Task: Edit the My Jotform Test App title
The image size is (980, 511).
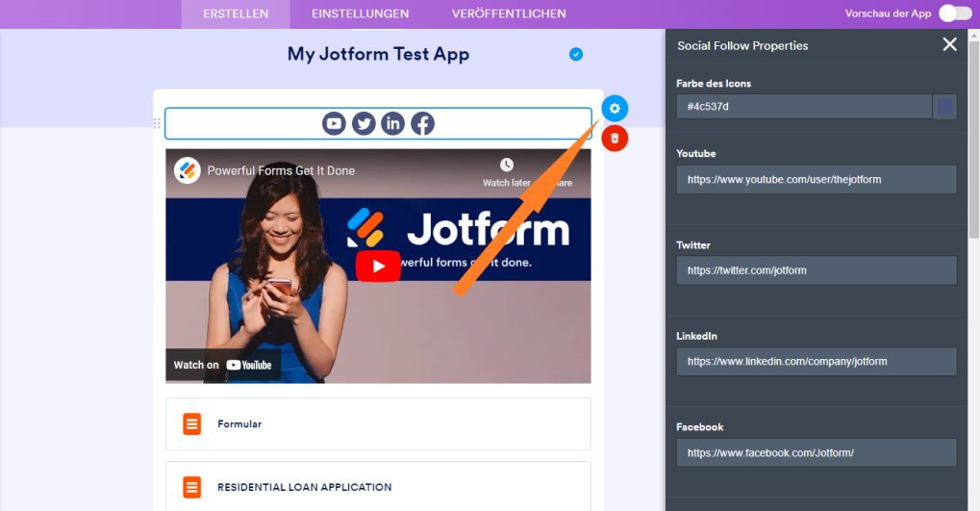Action: pyautogui.click(x=378, y=55)
